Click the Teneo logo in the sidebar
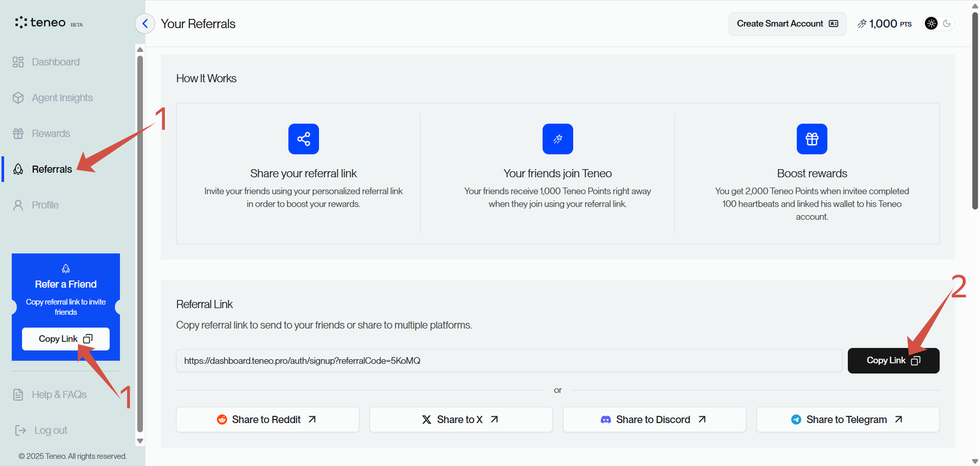Viewport: 980px width, 466px height. [x=41, y=23]
